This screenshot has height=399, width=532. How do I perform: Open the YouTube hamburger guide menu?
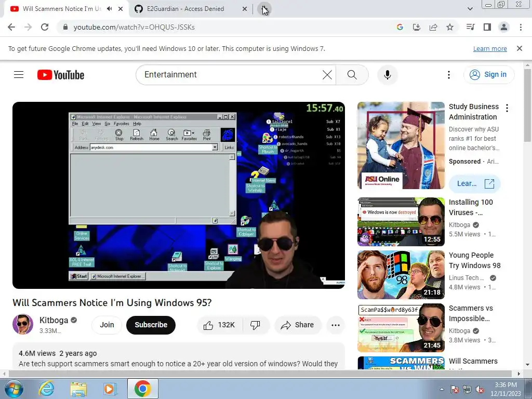(19, 75)
